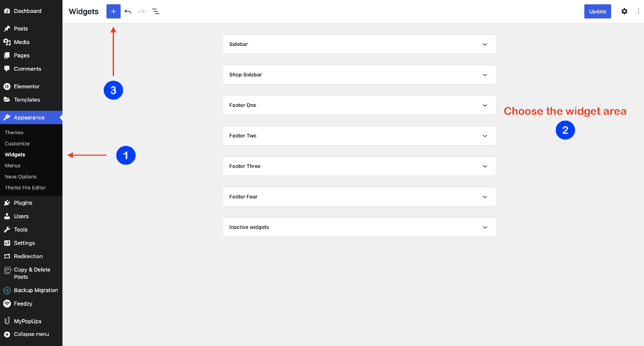Click the Feedzy sidebar icon
This screenshot has height=346, width=644.
point(7,303)
